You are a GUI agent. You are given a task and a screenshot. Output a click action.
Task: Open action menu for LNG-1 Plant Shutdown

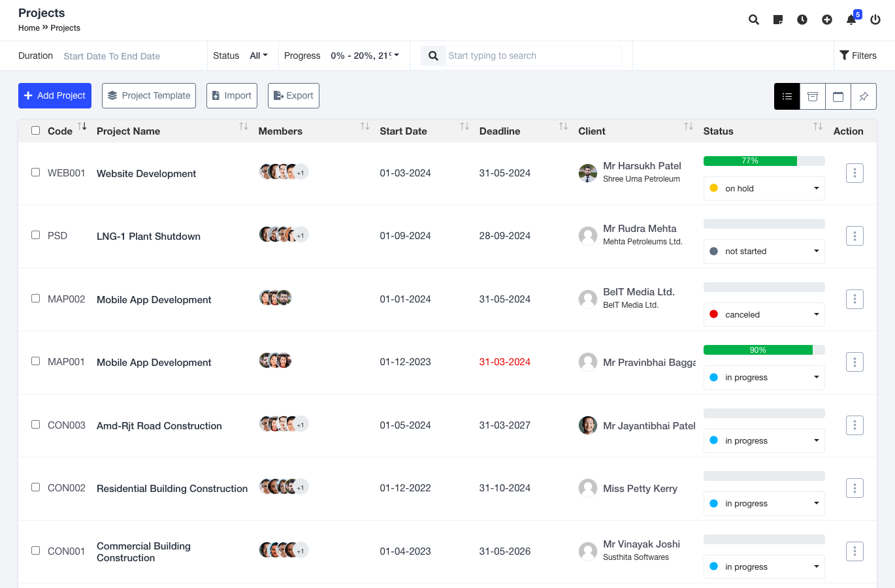coord(854,236)
